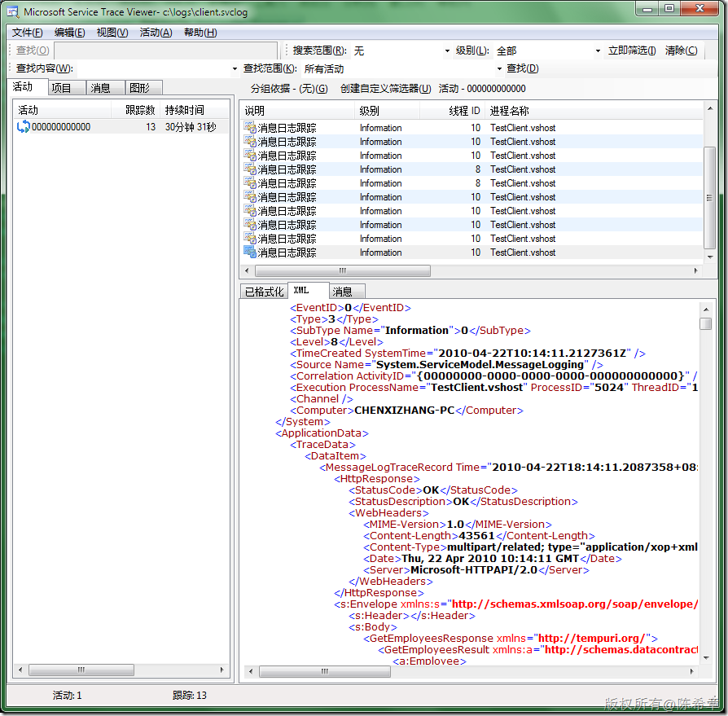728x716 pixels.
Task: Click the 立即筛选(I) button
Action: click(x=632, y=51)
